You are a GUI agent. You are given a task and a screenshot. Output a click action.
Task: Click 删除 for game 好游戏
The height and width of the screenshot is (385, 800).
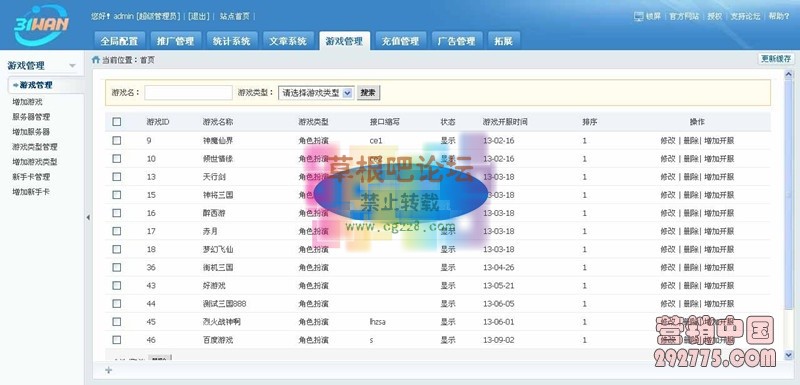tap(691, 285)
